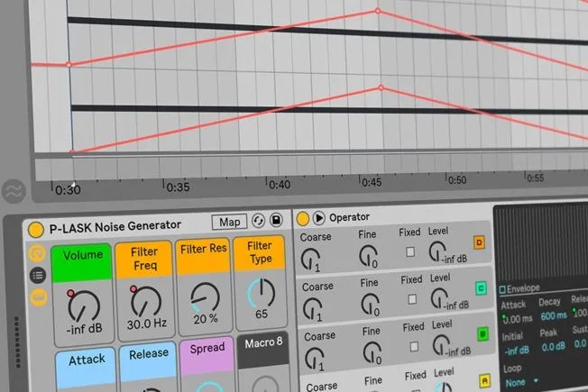Screen dimensions: 588x392
Task: Enable Fixed checkbox on oscillator C row
Action: click(x=412, y=299)
